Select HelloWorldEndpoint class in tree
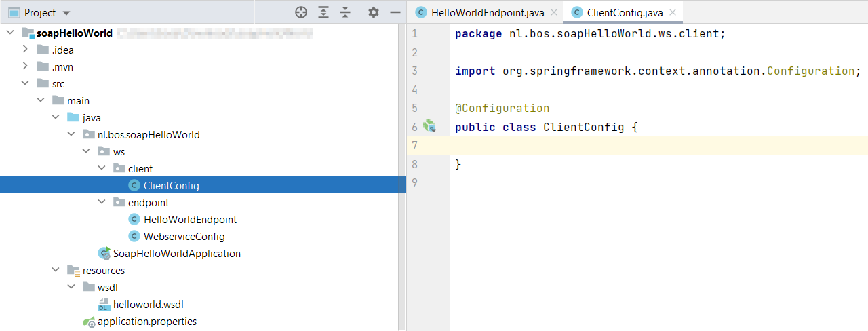Viewport: 868px width, 331px height. tap(190, 220)
